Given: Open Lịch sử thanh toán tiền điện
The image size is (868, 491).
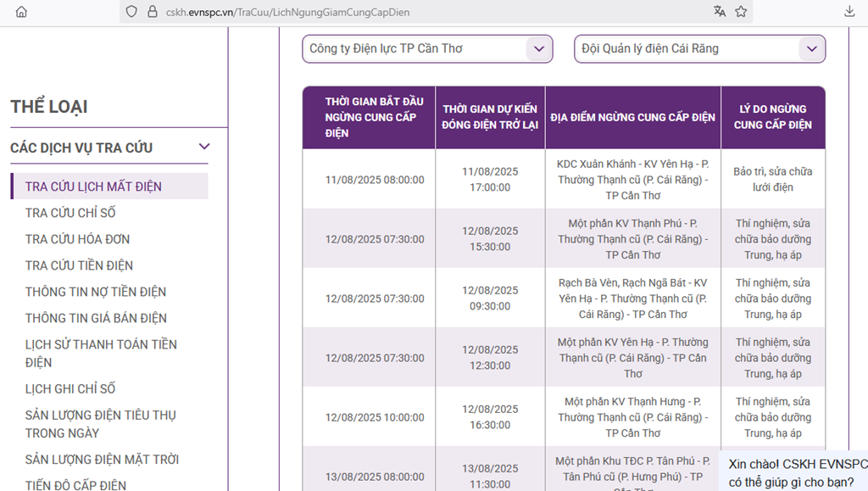Looking at the screenshot, I should coord(101,353).
